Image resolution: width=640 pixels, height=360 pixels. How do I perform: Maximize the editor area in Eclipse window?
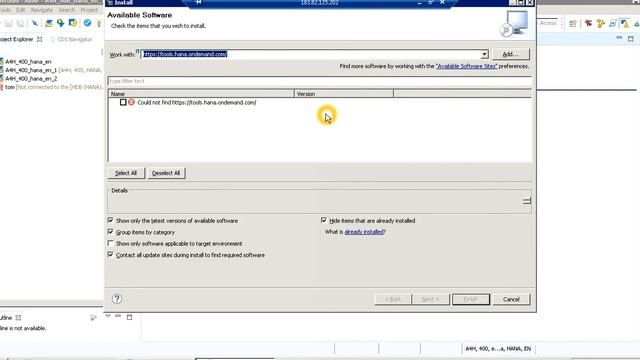point(631,38)
